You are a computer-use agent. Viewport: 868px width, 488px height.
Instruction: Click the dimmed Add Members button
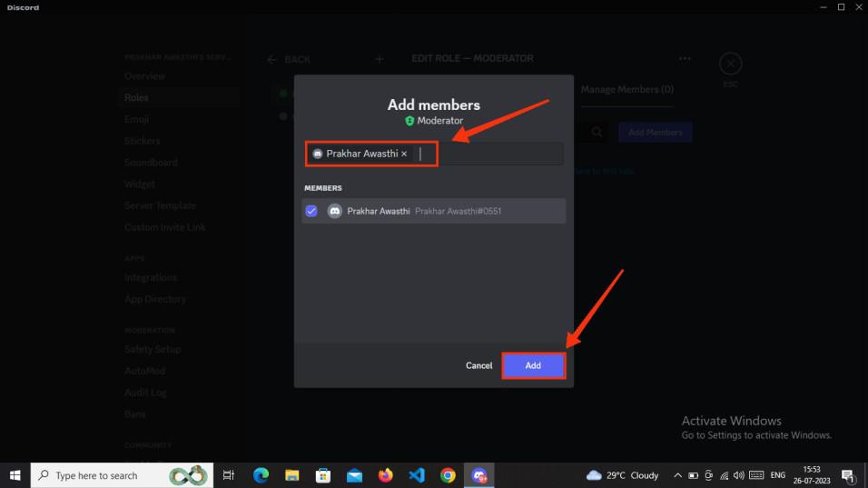click(656, 133)
